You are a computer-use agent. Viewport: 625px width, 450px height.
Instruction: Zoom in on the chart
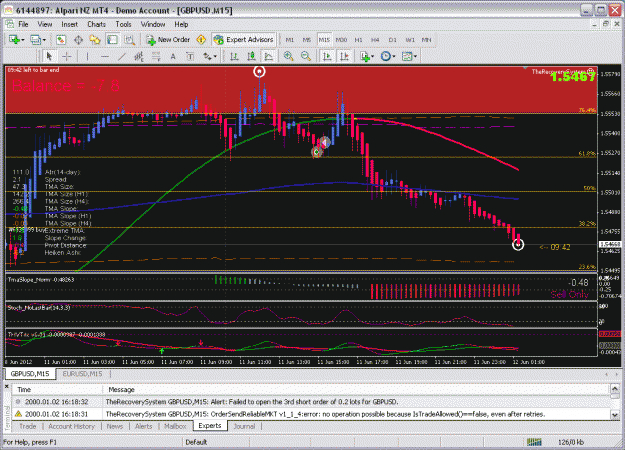point(289,57)
